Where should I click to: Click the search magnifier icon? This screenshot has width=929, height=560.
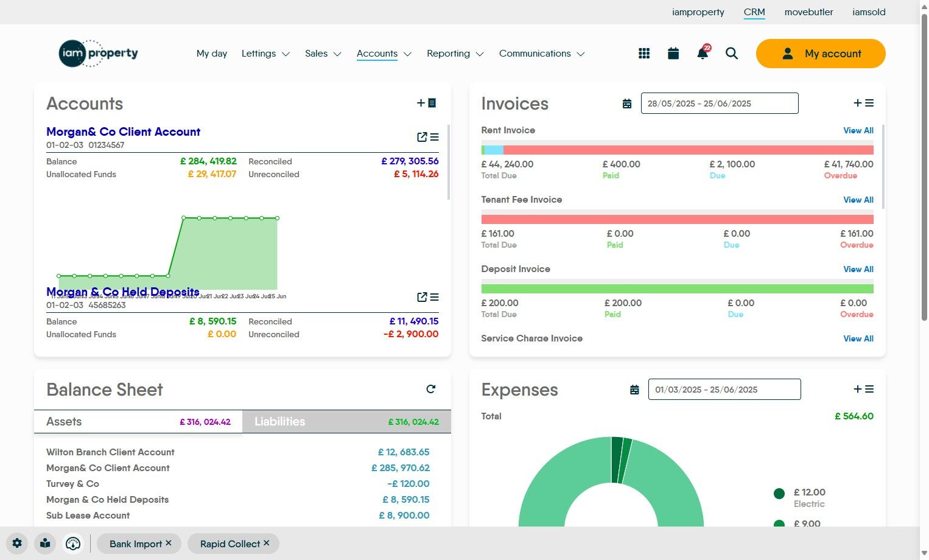click(x=732, y=54)
